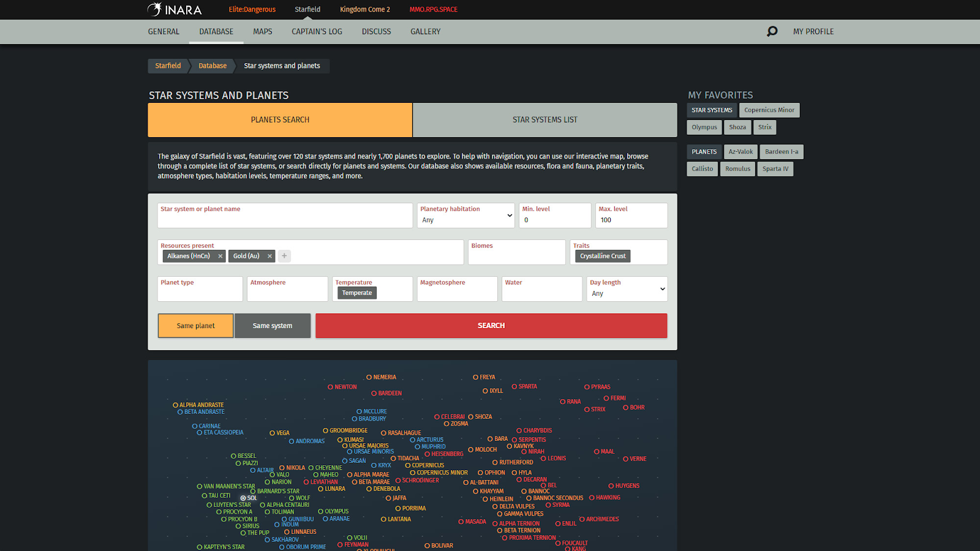Click the Crystalline Crust trait tag
This screenshot has height=551, width=980.
click(x=603, y=257)
